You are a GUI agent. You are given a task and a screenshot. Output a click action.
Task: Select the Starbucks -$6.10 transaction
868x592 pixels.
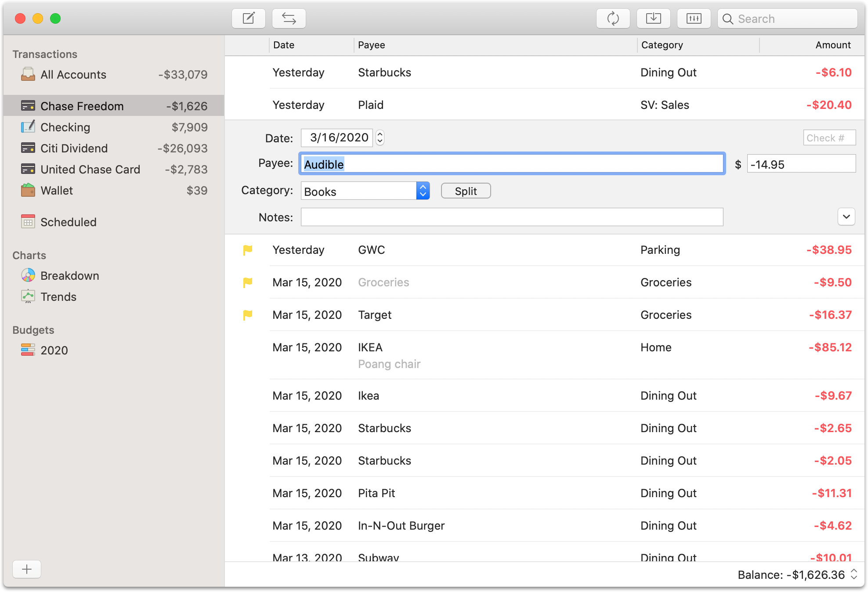545,72
